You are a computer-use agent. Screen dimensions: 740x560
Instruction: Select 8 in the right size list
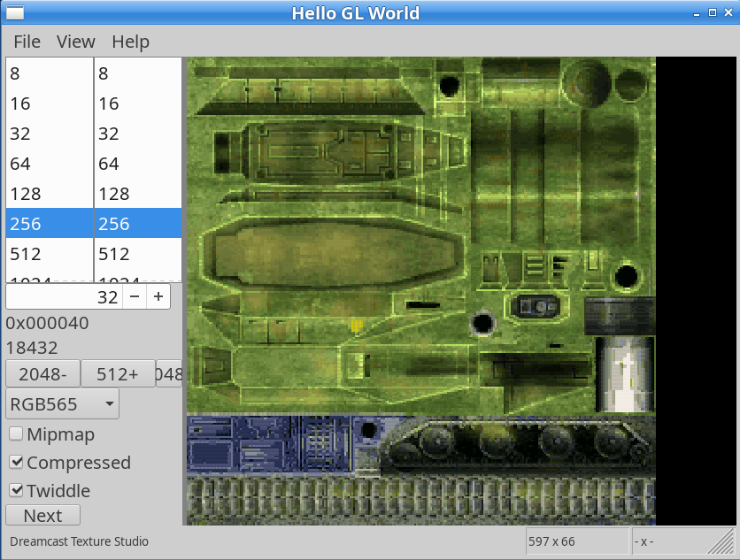pyautogui.click(x=138, y=73)
